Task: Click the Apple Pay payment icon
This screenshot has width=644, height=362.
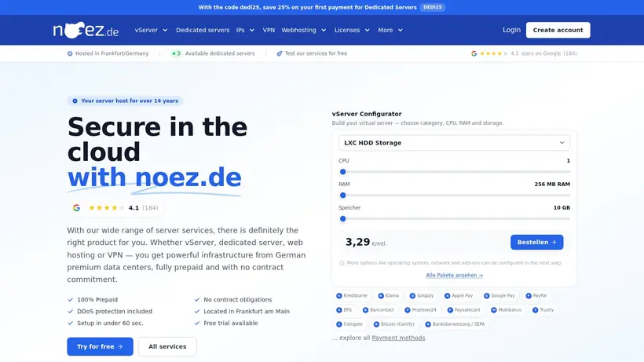Action: (448, 295)
